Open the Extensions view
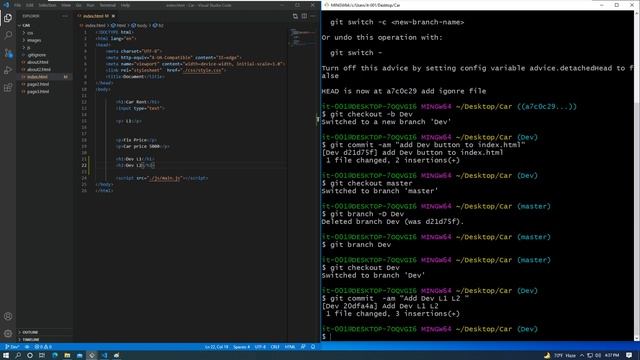Viewport: 640px width, 360px height. click(8, 88)
